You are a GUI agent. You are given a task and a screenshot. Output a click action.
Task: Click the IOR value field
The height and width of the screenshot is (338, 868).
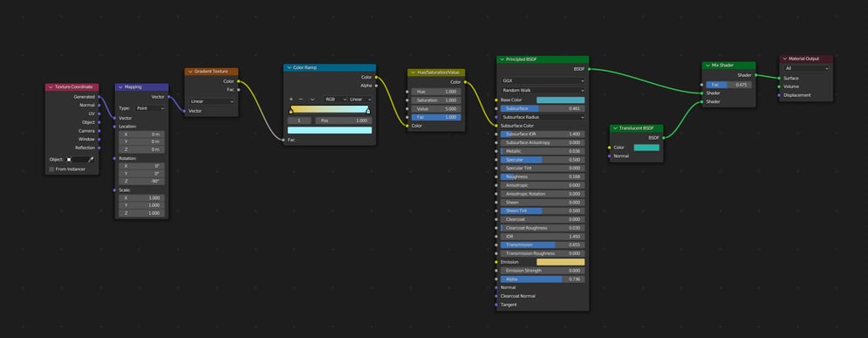[x=543, y=236]
